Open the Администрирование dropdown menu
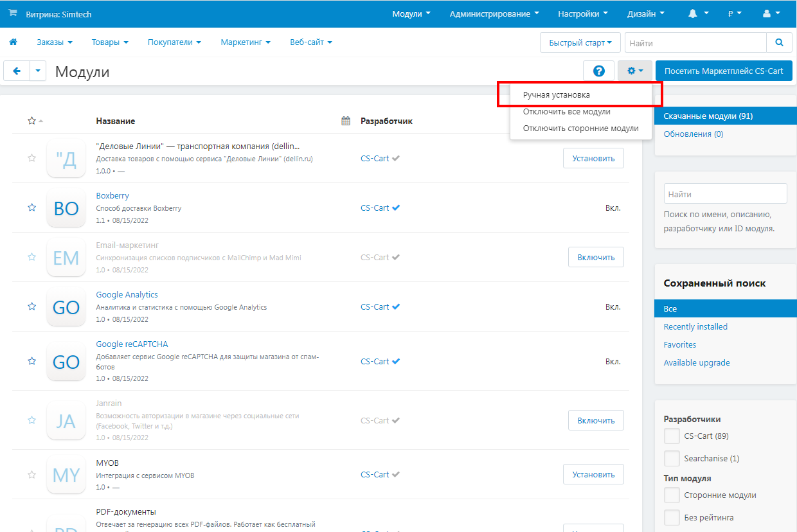Image resolution: width=797 pixels, height=532 pixels. 494,13
